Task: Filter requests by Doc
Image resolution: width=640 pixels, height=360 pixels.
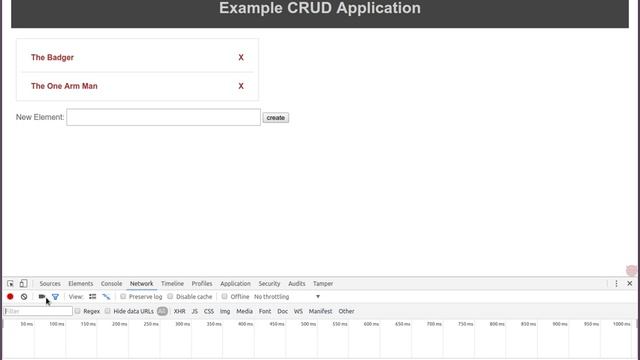Action: pyautogui.click(x=282, y=311)
